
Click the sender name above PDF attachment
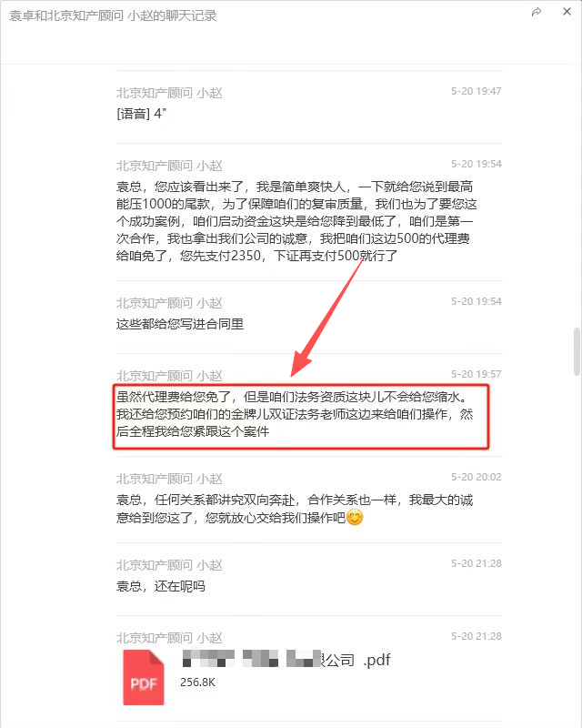click(x=169, y=638)
